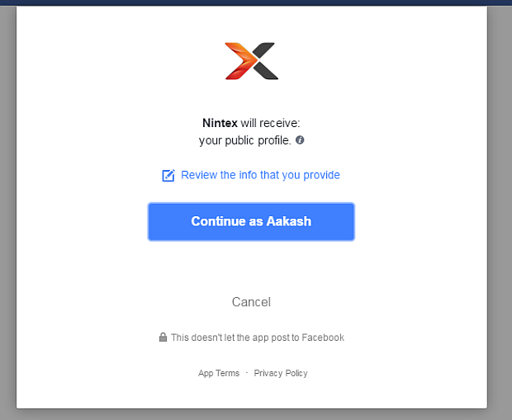Click the info icon beside public profile
This screenshot has width=512, height=420.
(x=300, y=140)
